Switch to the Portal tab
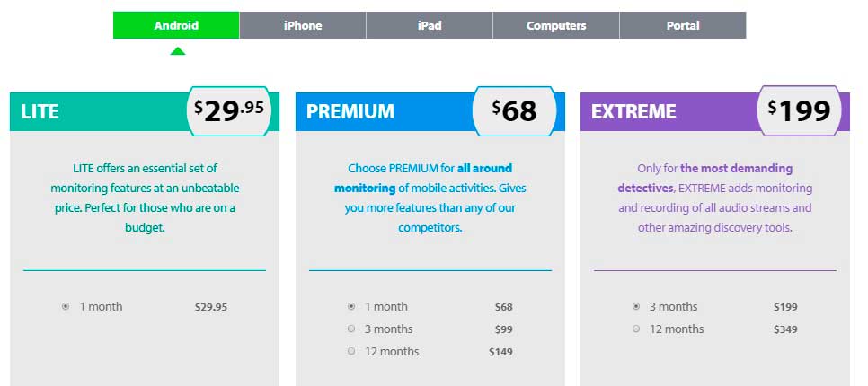Image resolution: width=868 pixels, height=386 pixels. (683, 25)
